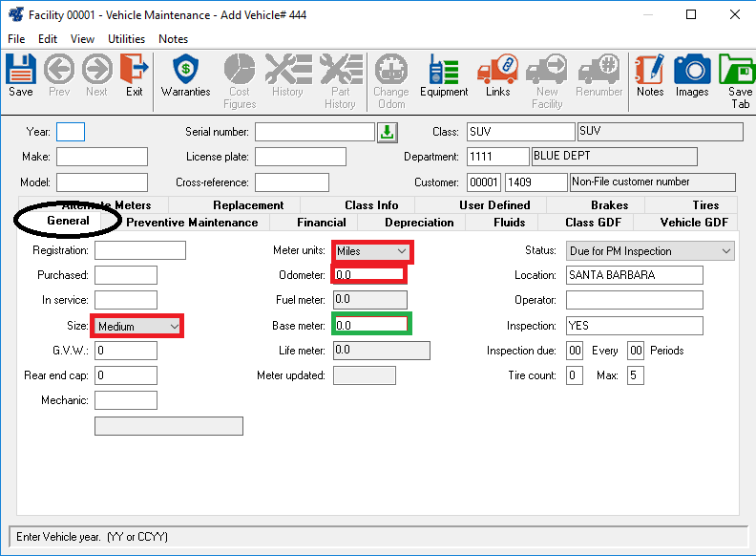This screenshot has height=556, width=756.
Task: Click green download arrow beside Serial number
Action: [x=387, y=132]
